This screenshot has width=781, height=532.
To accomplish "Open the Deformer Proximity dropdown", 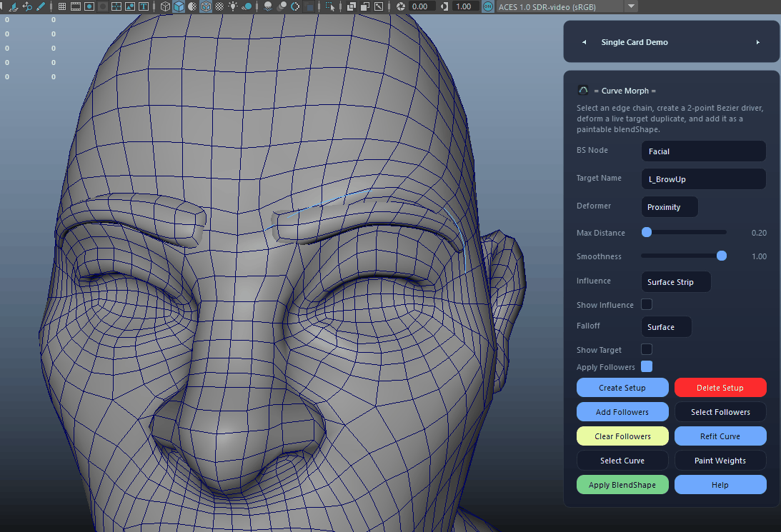I will pyautogui.click(x=670, y=206).
